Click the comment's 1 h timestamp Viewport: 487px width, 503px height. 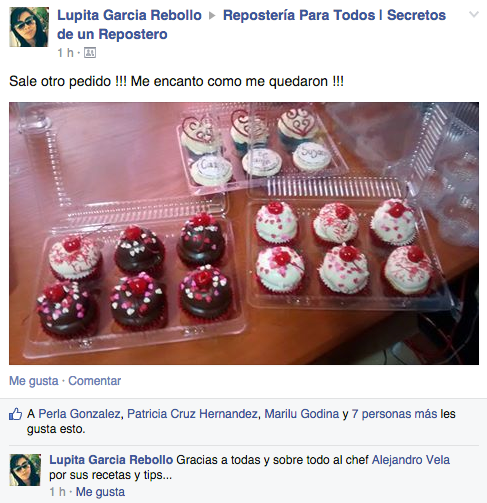(58, 492)
